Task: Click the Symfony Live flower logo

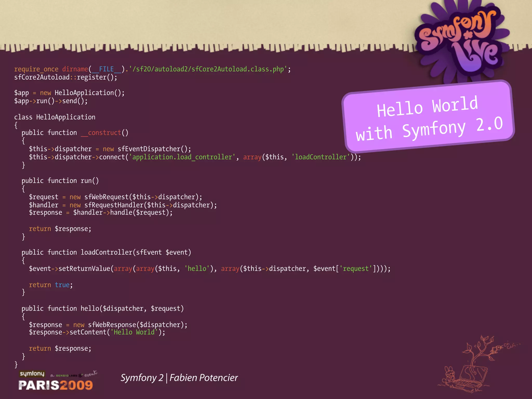Action: click(x=462, y=42)
